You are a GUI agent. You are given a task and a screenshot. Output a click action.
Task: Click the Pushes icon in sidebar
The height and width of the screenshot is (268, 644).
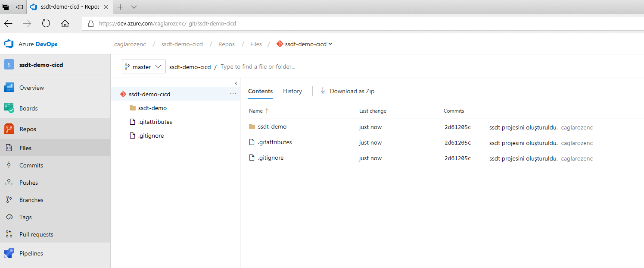point(9,183)
